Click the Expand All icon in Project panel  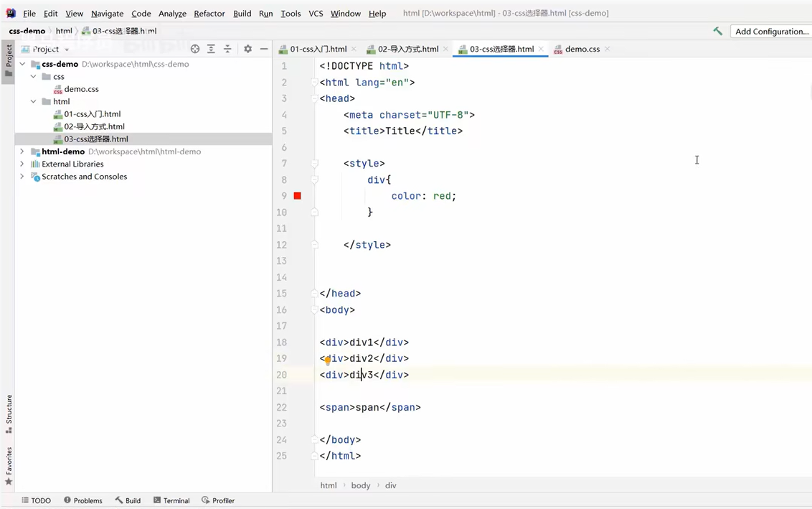point(211,49)
